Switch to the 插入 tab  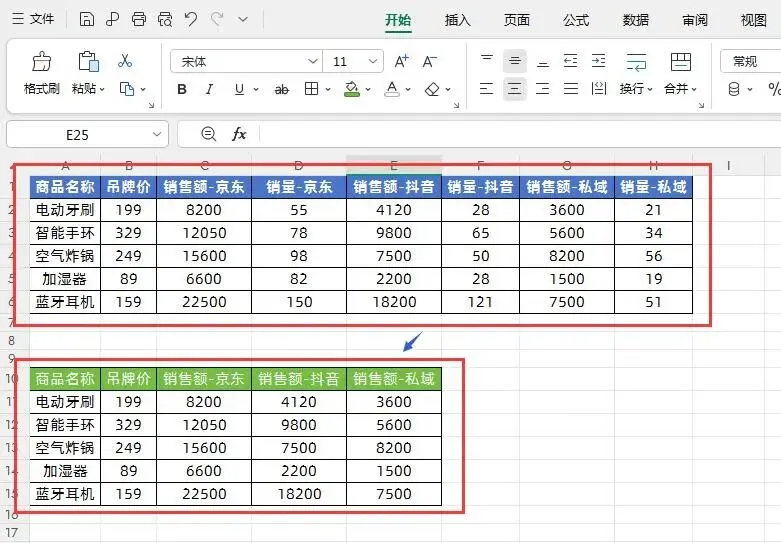pos(457,20)
